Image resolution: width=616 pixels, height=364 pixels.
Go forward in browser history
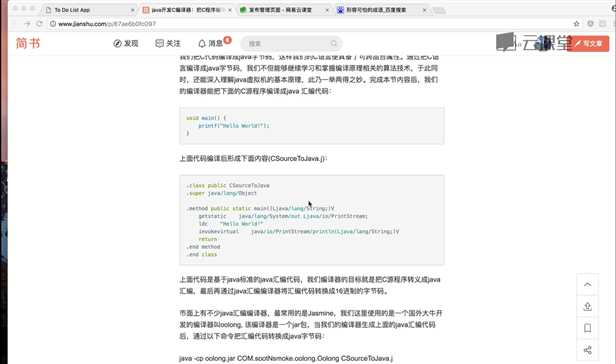pos(27,24)
